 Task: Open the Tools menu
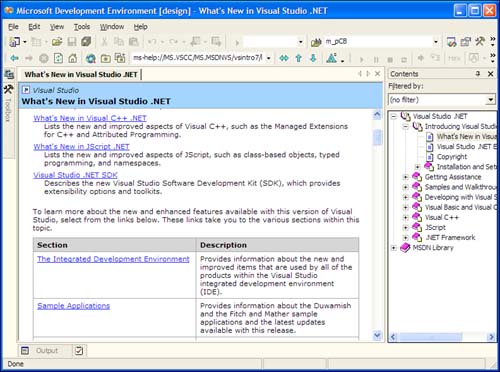(82, 27)
